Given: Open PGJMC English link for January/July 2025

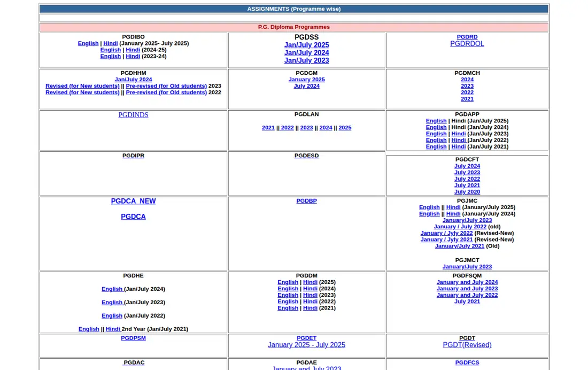Looking at the screenshot, I should pos(429,207).
